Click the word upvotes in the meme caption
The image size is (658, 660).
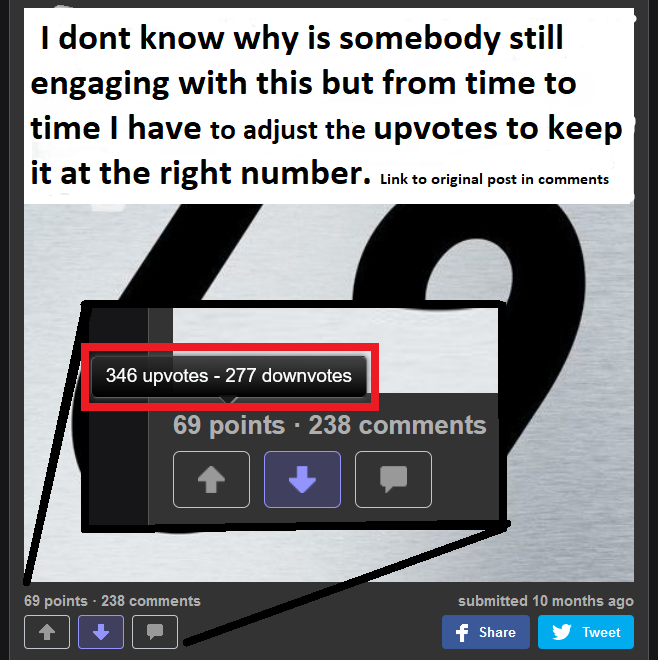tap(435, 129)
